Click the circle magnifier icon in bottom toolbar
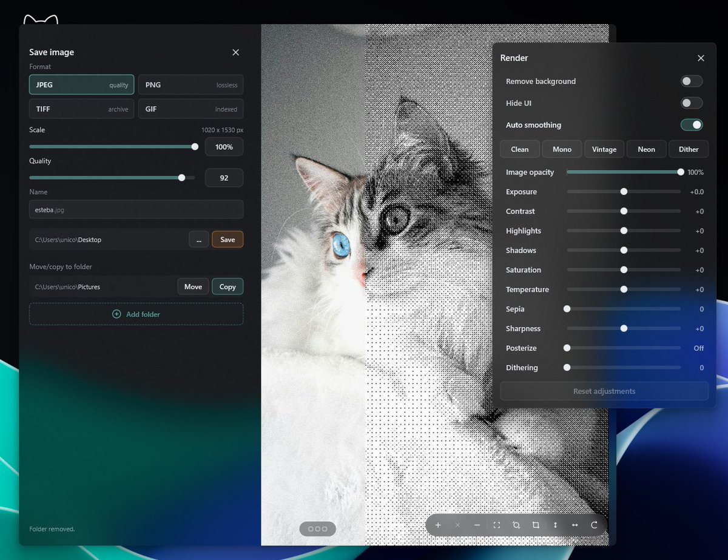The width and height of the screenshot is (728, 560). (x=516, y=525)
